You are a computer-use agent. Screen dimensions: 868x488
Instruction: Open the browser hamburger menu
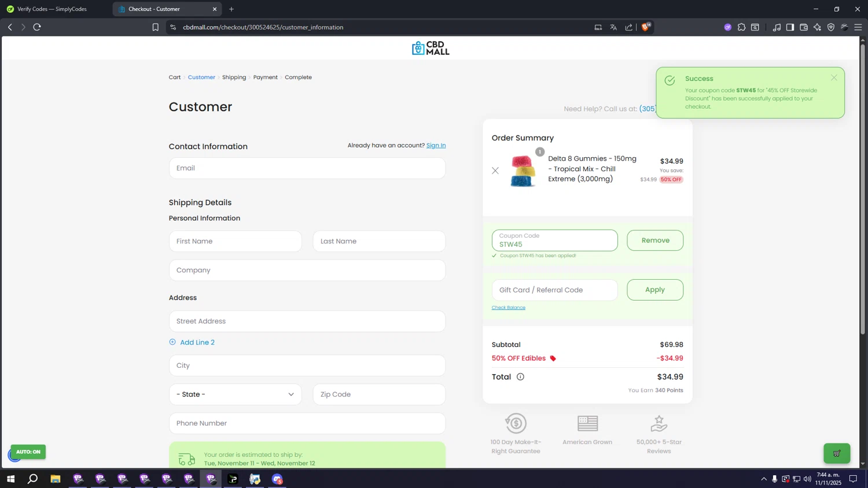858,27
